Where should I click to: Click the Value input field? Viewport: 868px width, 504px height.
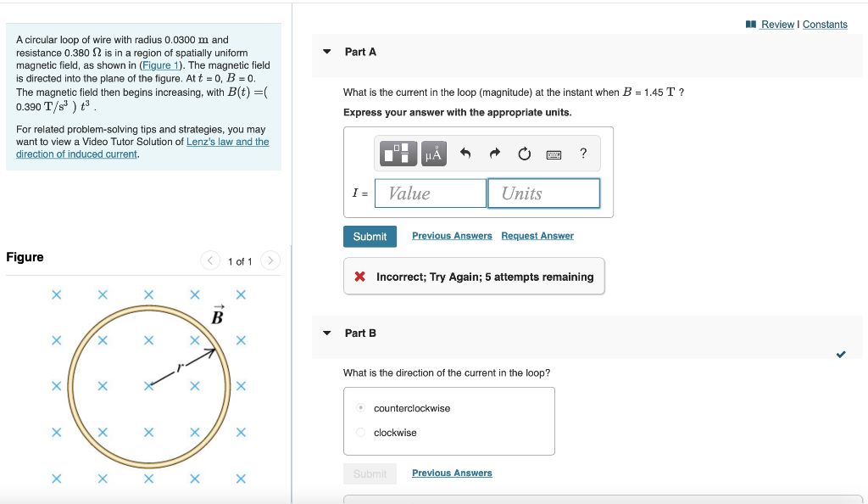click(x=430, y=193)
